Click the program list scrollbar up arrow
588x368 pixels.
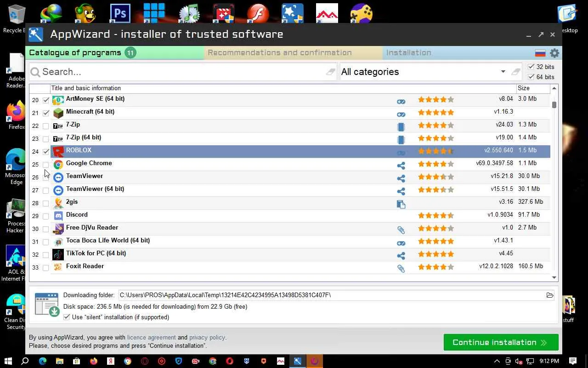[x=554, y=88]
